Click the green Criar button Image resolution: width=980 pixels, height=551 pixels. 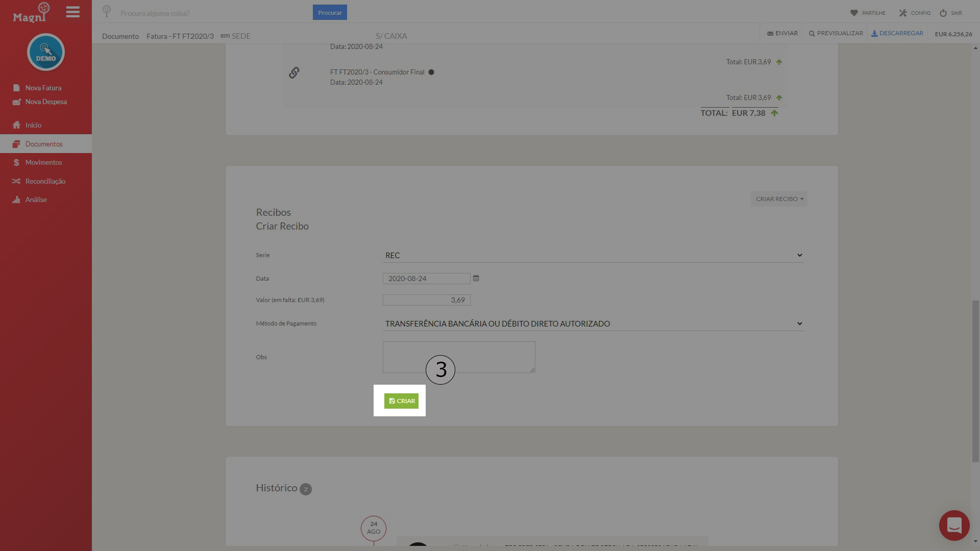[x=401, y=401]
